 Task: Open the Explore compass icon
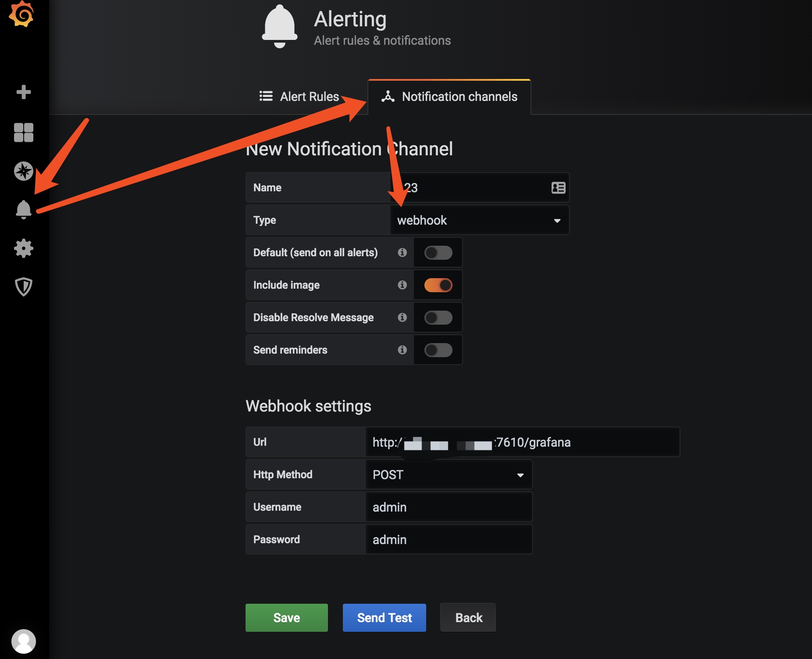[24, 171]
